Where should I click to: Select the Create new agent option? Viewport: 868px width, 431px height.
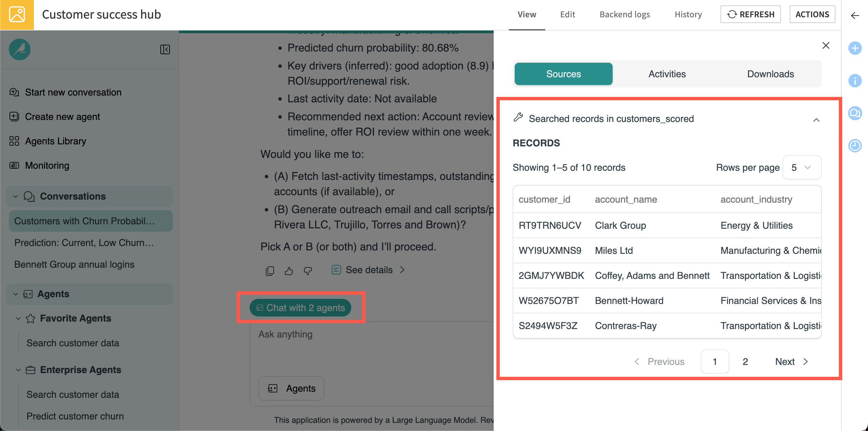click(62, 117)
